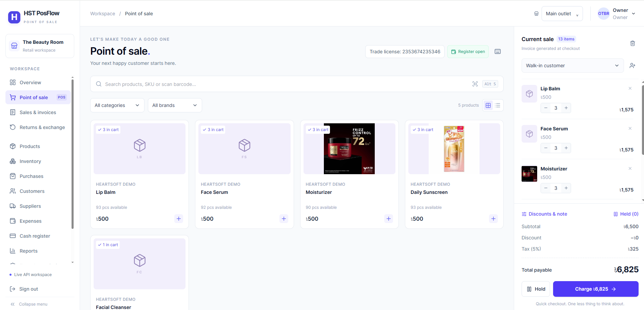Open the keyboard shortcuts icon beside Register open

497,52
